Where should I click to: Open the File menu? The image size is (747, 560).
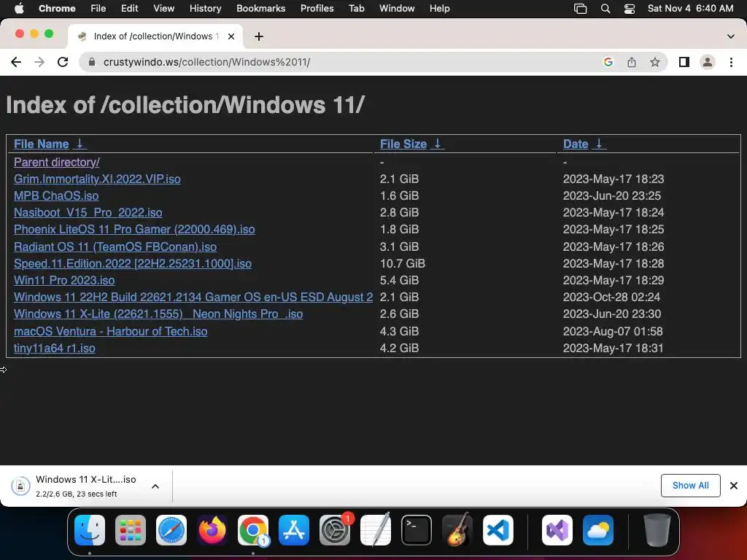(98, 8)
